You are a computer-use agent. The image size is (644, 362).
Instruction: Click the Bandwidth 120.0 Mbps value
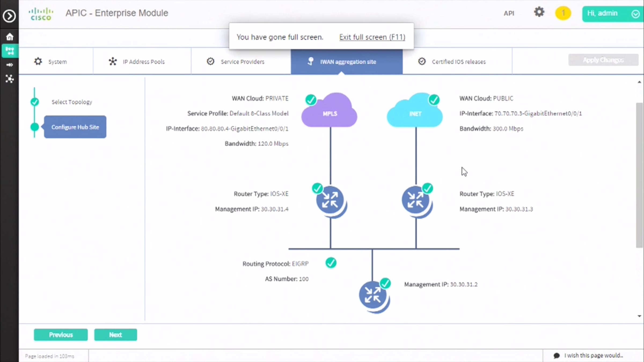coord(273,144)
